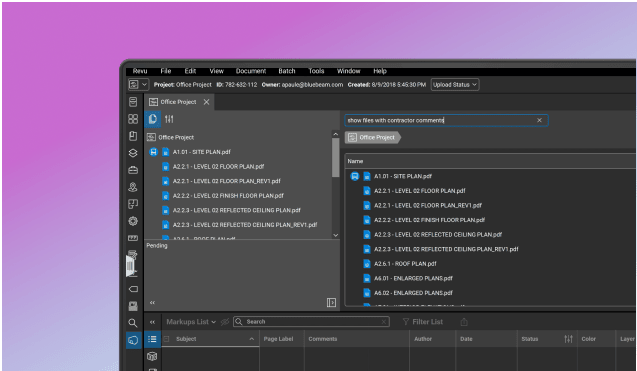Collapse the Markups panel with double chevron
This screenshot has height=371, width=637.
point(152,322)
